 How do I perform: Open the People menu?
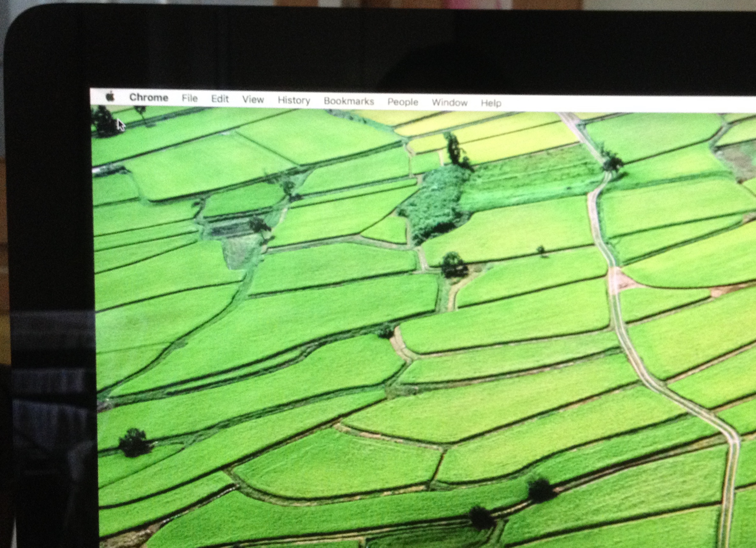403,102
